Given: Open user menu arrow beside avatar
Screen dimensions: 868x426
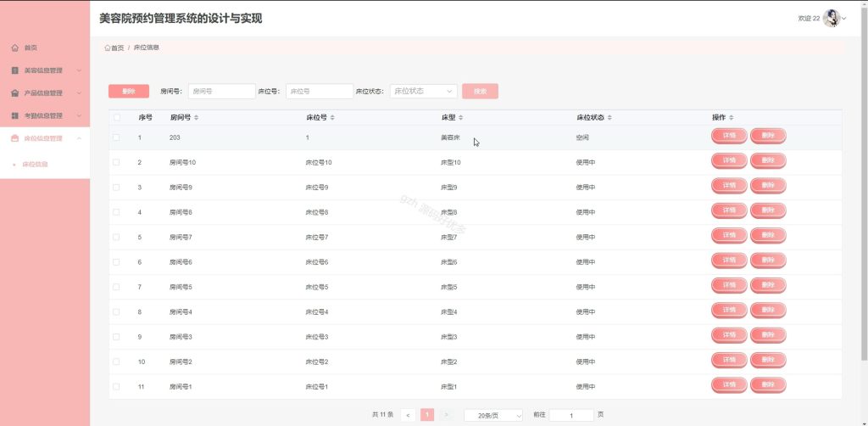Looking at the screenshot, I should point(844,19).
